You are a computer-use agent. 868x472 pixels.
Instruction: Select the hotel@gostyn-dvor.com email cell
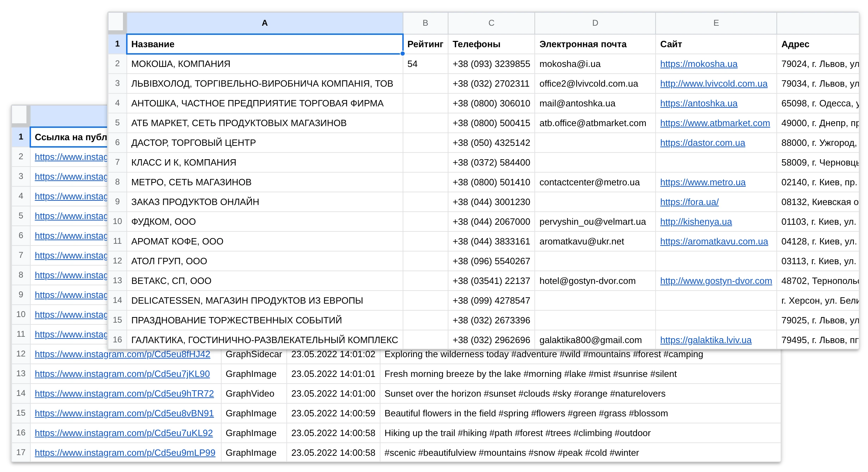click(595, 281)
